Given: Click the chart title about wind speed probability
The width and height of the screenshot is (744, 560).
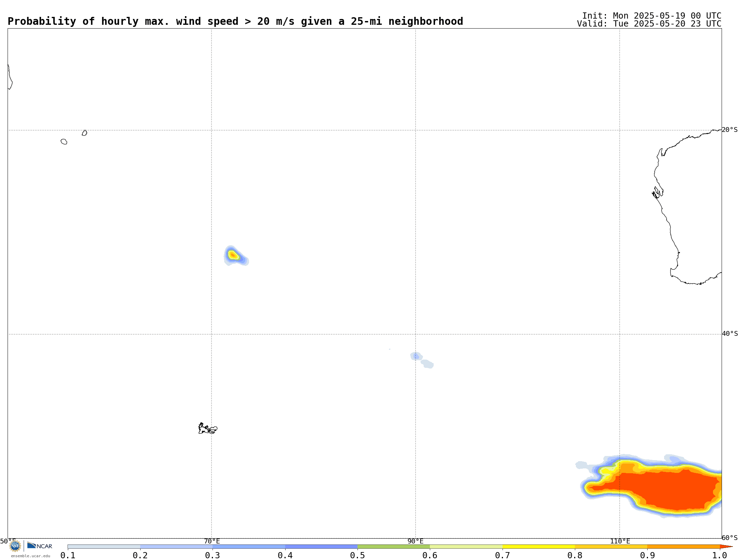Looking at the screenshot, I should pos(235,21).
